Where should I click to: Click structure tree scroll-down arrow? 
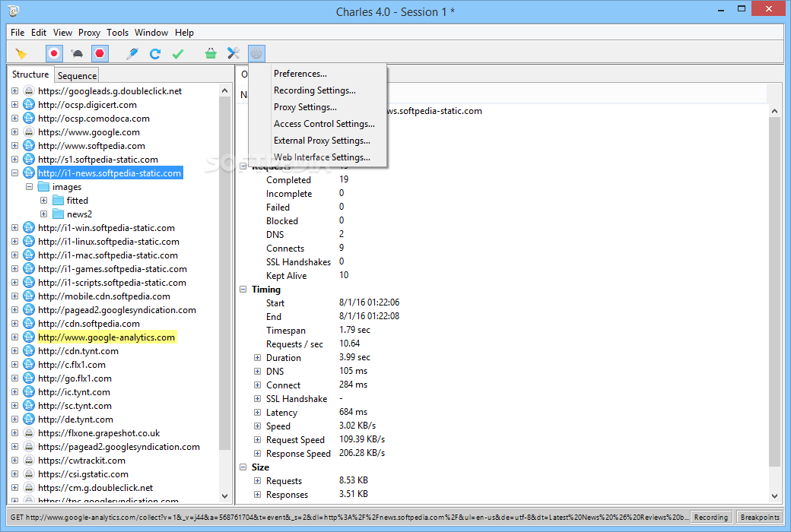[x=224, y=496]
